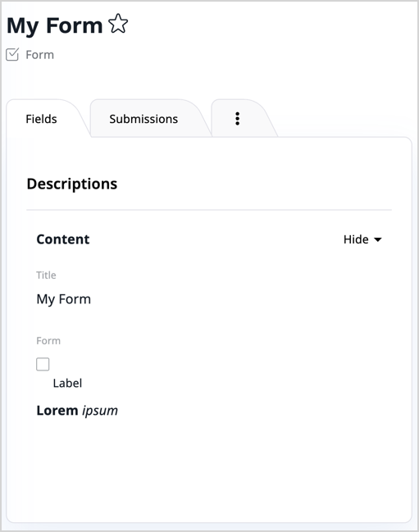Collapse Content using the caret arrow

pos(378,240)
